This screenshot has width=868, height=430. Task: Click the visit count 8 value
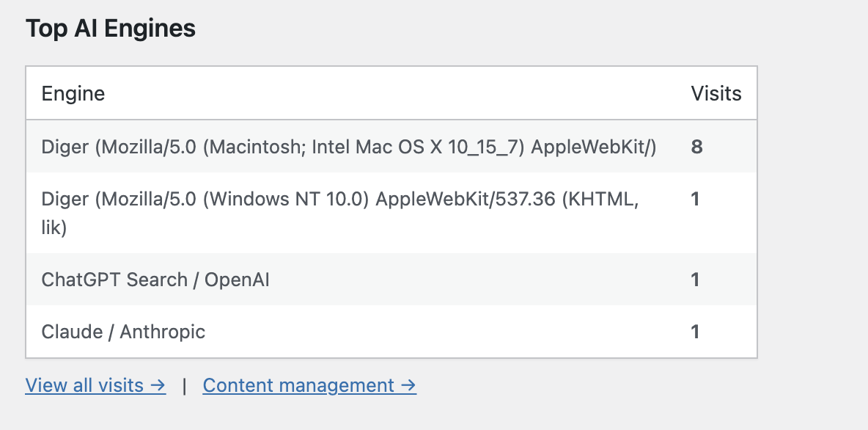click(x=695, y=147)
